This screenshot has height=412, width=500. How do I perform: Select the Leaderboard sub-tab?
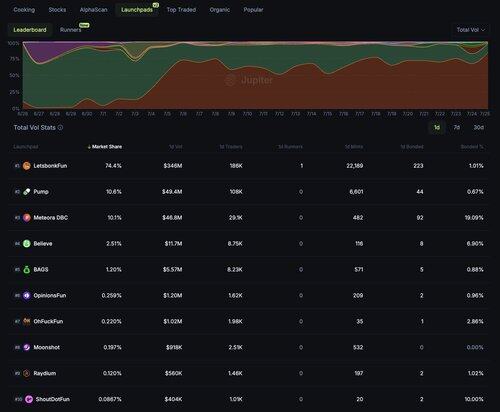[x=30, y=30]
